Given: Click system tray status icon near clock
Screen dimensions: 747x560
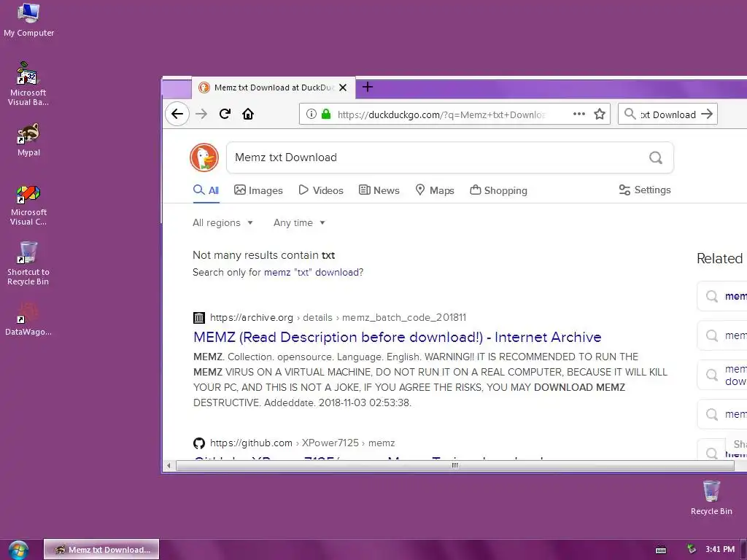Looking at the screenshot, I should tap(692, 549).
